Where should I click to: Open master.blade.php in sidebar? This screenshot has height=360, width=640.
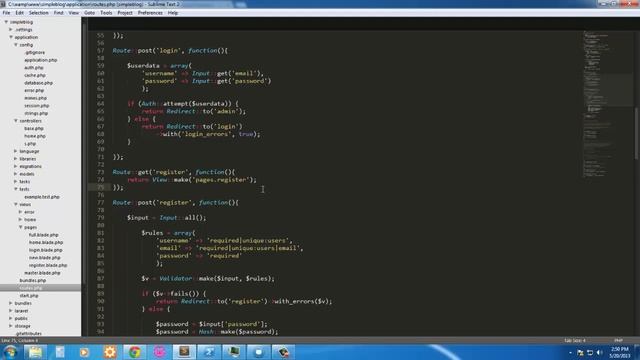(42, 273)
